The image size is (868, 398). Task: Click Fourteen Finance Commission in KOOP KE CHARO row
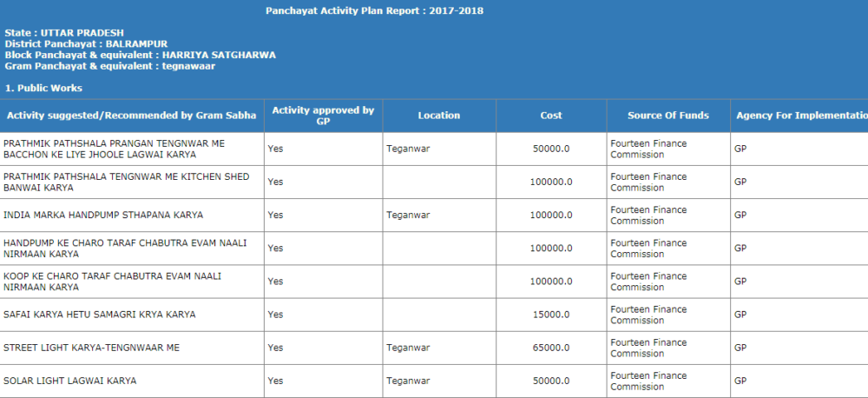648,282
